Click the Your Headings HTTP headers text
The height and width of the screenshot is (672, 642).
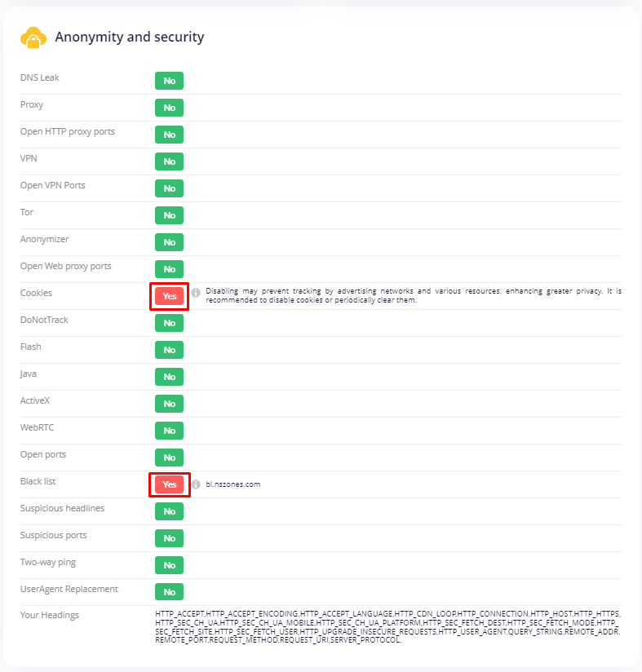tap(387, 627)
